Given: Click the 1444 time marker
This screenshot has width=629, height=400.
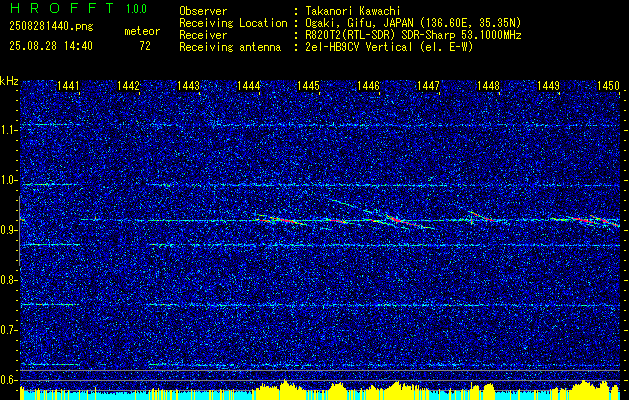Looking at the screenshot, I should [248, 85].
